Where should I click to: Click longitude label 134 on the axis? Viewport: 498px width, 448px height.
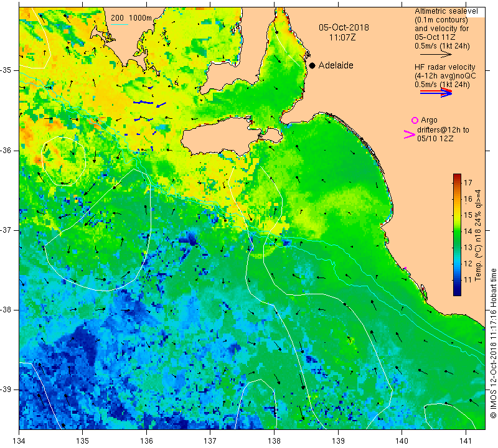coord(19,441)
